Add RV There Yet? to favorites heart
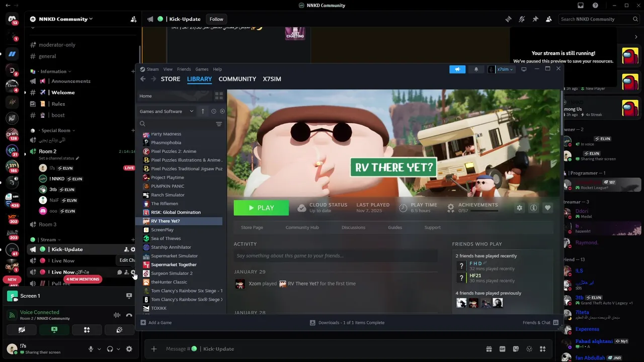 click(547, 208)
